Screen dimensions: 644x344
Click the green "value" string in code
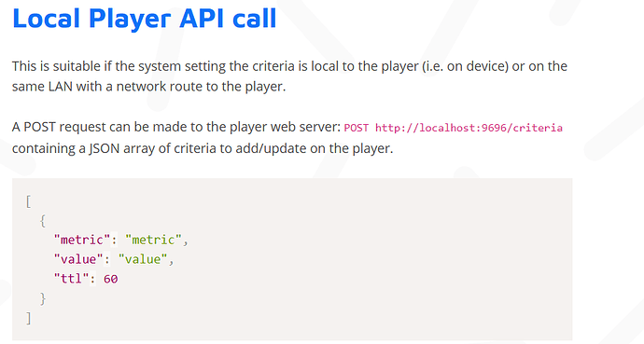coord(143,259)
